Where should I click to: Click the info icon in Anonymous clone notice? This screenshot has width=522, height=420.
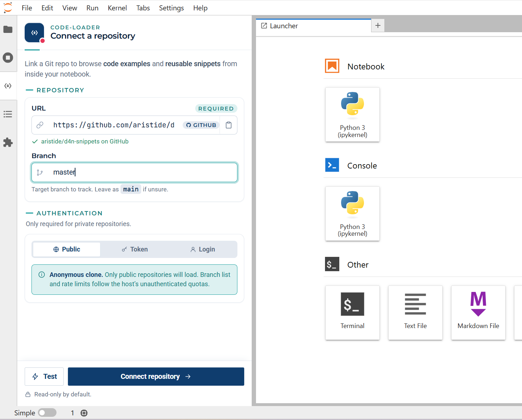pos(42,275)
